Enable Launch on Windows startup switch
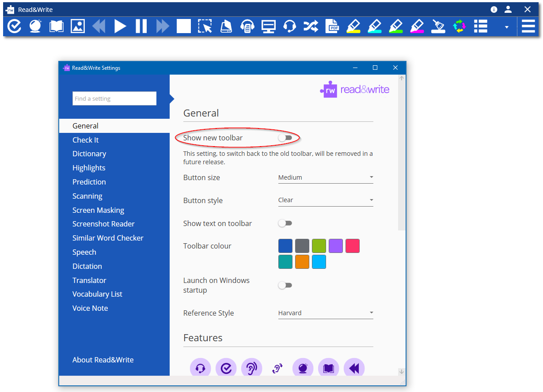Viewport: 543px width, 392px height. (285, 285)
